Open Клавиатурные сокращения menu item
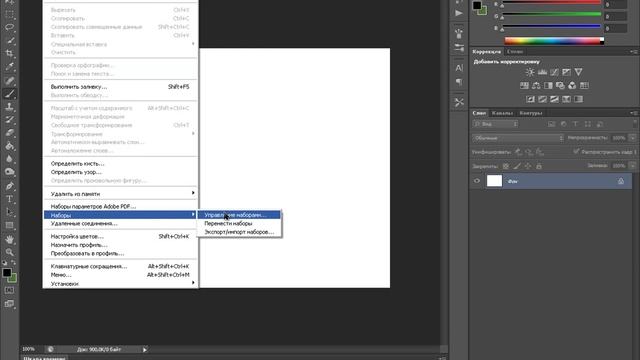640x360 pixels. coord(120,266)
